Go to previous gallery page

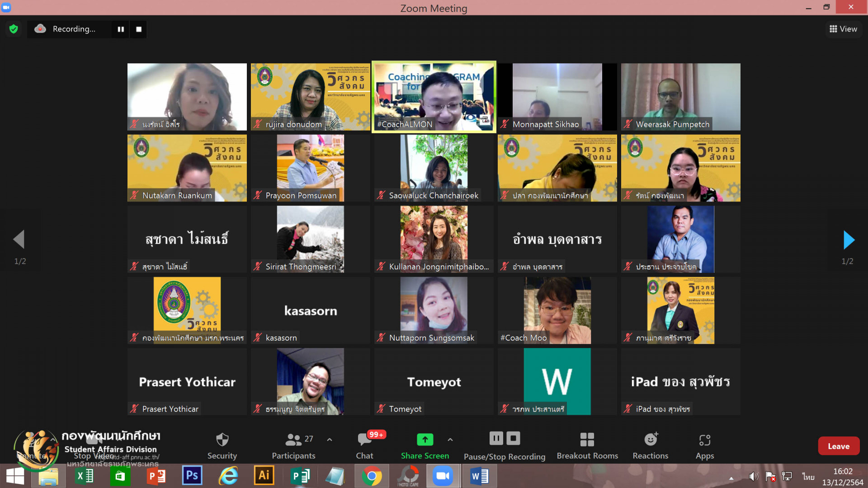pos(19,239)
